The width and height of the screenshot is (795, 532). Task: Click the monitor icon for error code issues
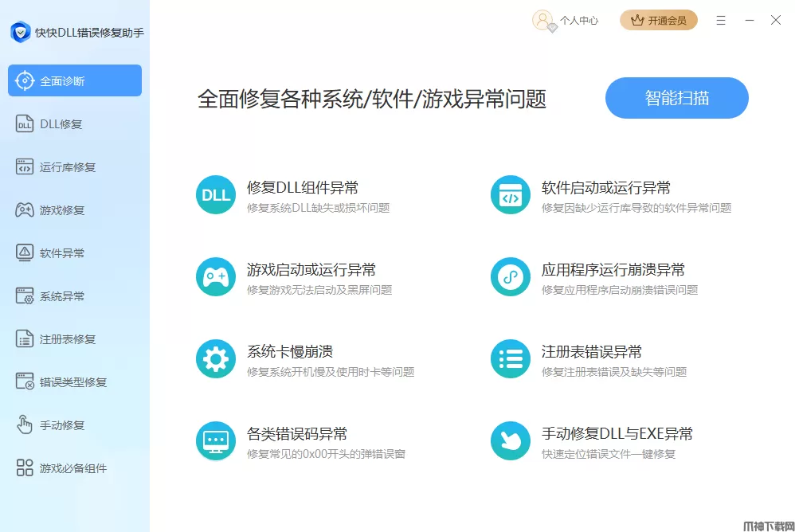coord(216,441)
